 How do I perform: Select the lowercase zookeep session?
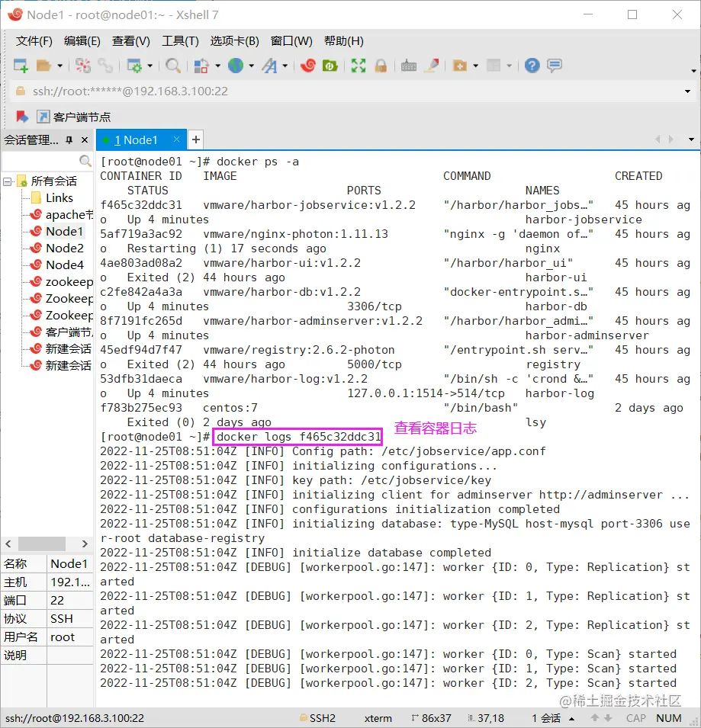coord(61,281)
